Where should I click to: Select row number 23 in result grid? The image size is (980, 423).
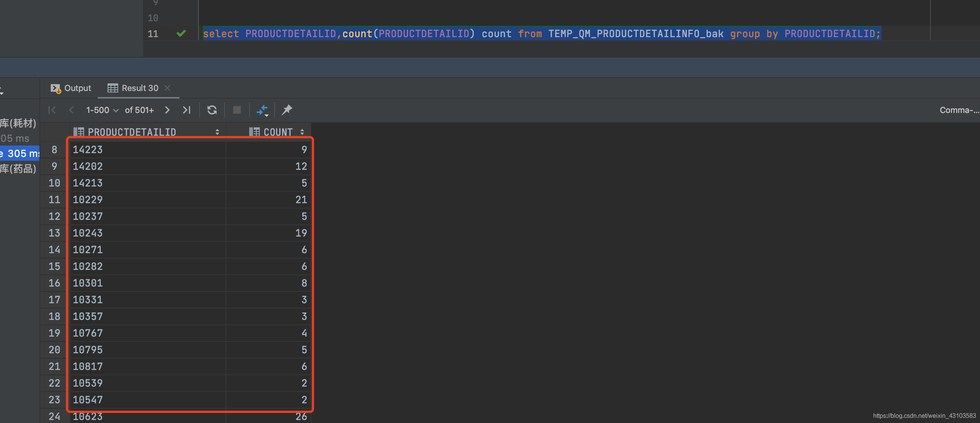pos(55,400)
